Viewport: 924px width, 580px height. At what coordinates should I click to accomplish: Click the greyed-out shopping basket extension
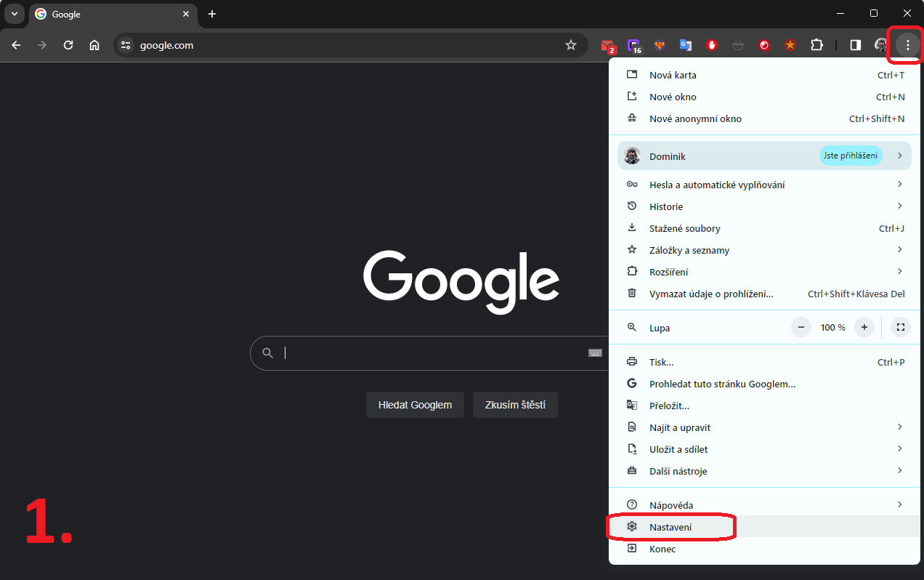click(x=738, y=45)
